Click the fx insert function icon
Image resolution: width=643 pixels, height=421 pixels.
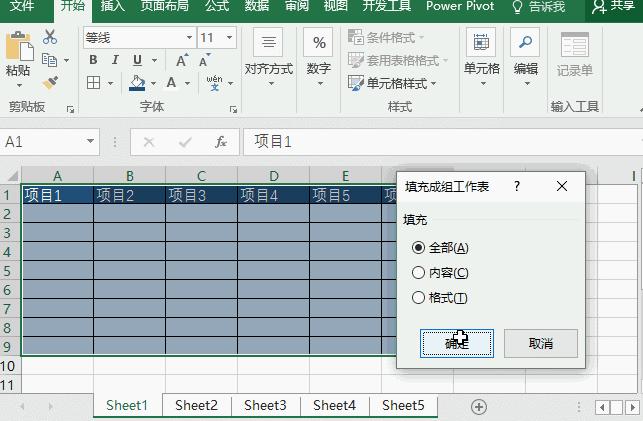[x=221, y=142]
